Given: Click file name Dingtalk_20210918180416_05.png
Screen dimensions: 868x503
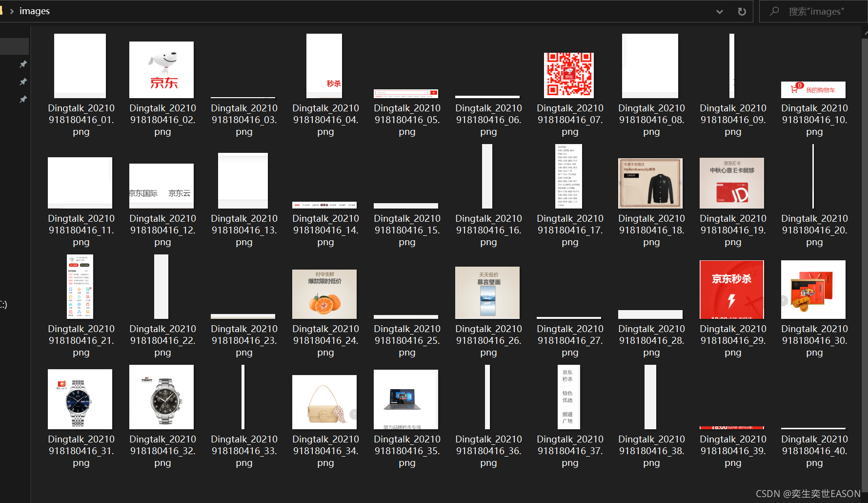Looking at the screenshot, I should [x=407, y=120].
